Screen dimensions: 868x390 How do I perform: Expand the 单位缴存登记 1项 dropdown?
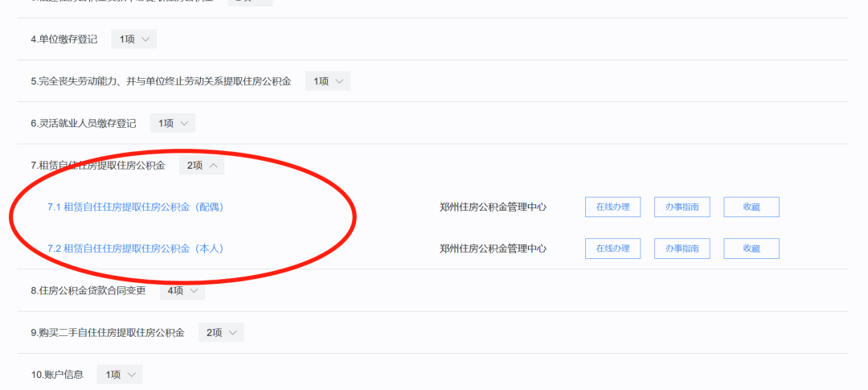pos(133,39)
